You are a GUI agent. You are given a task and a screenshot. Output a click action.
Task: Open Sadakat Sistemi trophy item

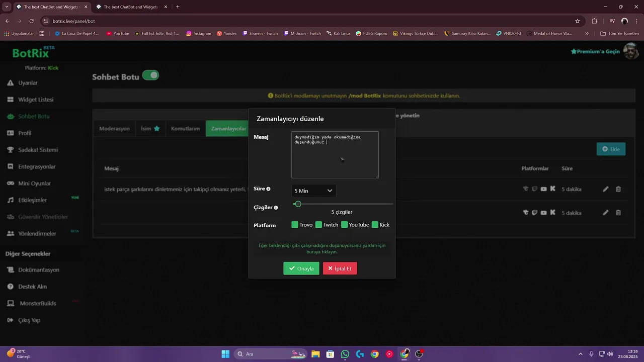[33, 150]
